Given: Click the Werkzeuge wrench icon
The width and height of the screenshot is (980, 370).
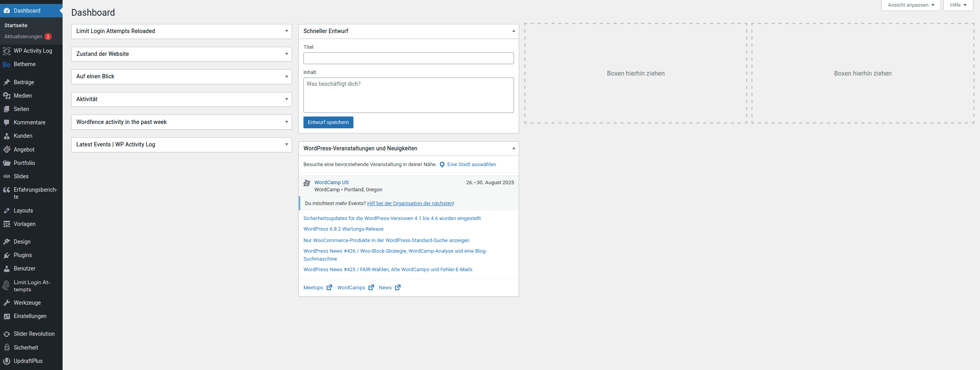Looking at the screenshot, I should [x=7, y=303].
